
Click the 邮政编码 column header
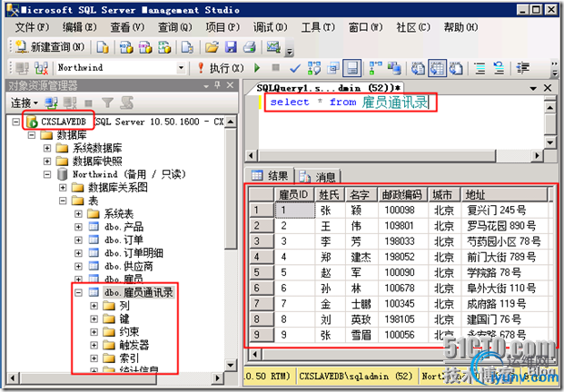[402, 195]
